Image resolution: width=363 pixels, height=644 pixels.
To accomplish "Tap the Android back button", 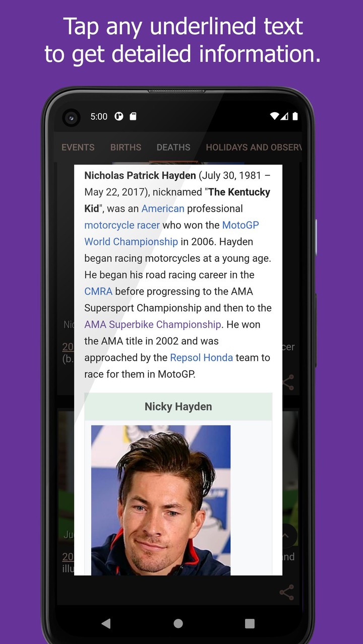I will point(106,623).
